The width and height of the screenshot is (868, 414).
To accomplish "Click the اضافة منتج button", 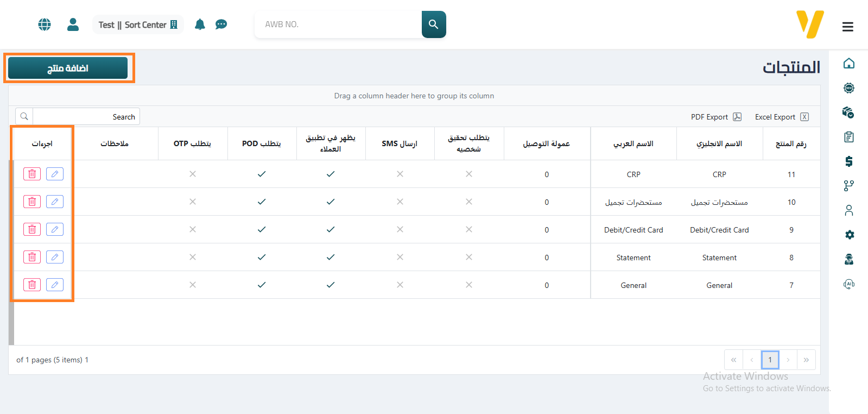I will point(68,68).
